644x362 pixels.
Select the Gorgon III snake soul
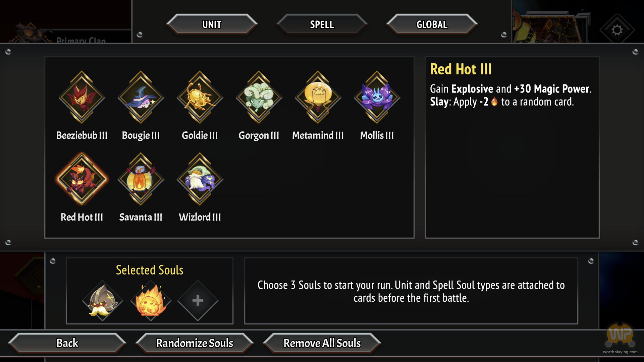point(259,98)
